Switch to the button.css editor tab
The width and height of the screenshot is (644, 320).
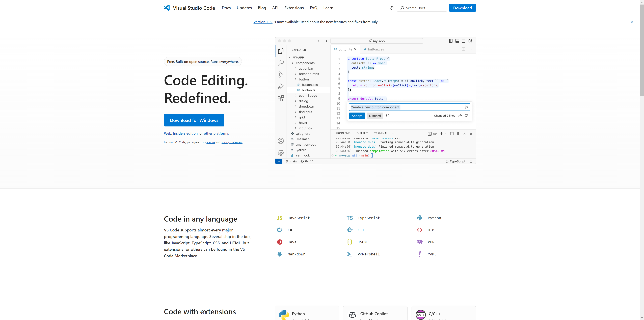(374, 49)
